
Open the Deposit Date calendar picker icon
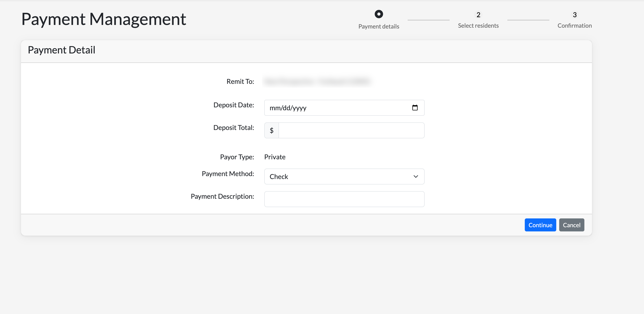click(x=415, y=108)
